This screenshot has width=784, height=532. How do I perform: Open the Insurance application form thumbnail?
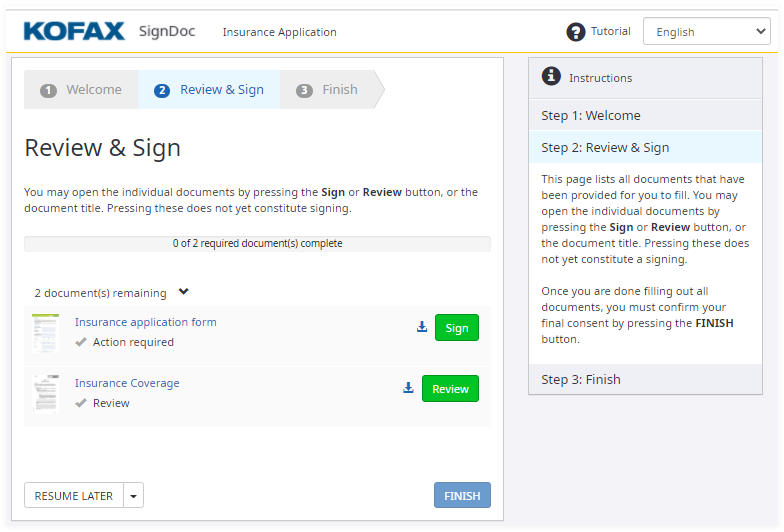45,332
